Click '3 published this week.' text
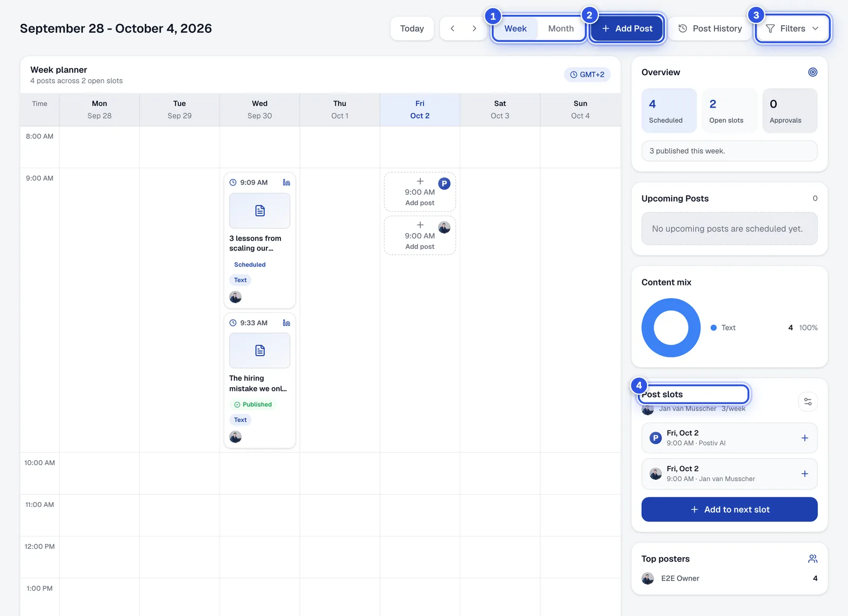 point(687,151)
